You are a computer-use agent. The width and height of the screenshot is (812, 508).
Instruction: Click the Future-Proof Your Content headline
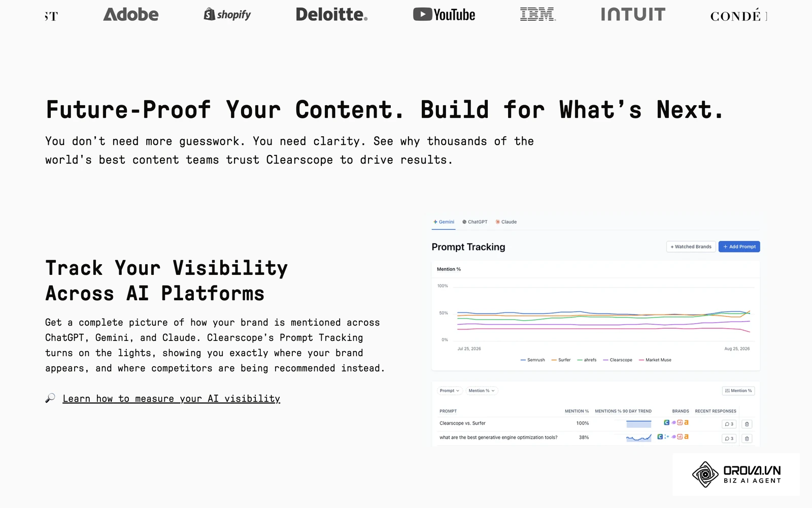pyautogui.click(x=385, y=110)
